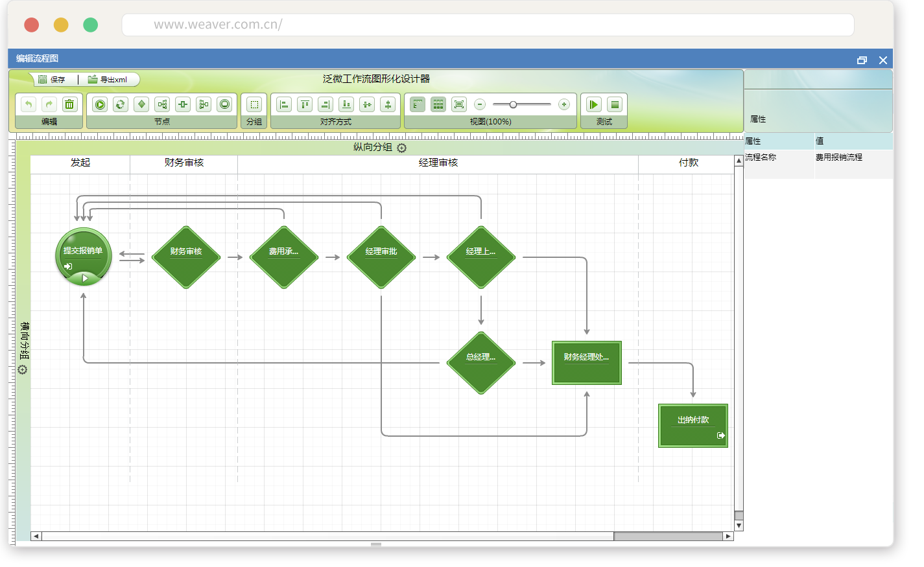Toggle the grid display button
Screen dimensions: 924x567
tap(438, 104)
